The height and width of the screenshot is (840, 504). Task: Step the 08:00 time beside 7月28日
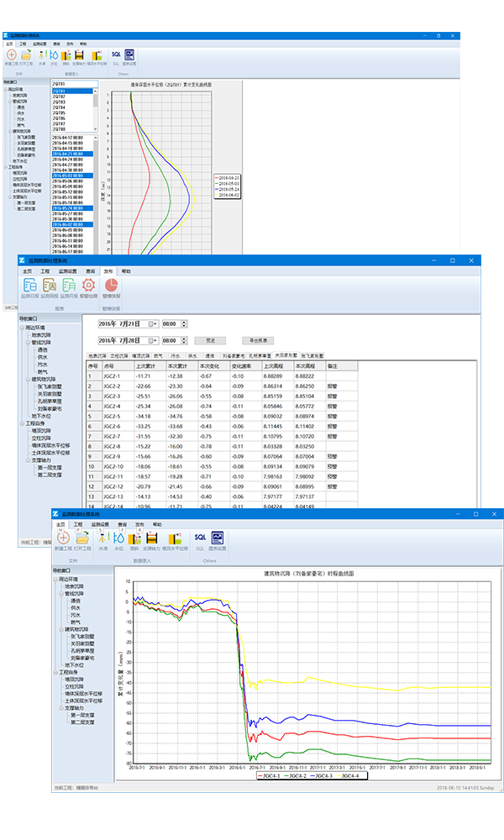coord(184,340)
